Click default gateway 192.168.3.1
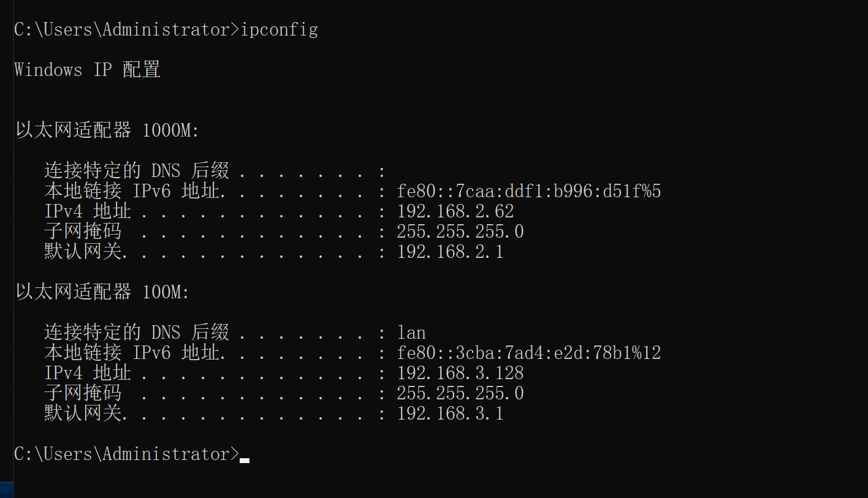Viewport: 868px width, 498px height. coord(450,413)
